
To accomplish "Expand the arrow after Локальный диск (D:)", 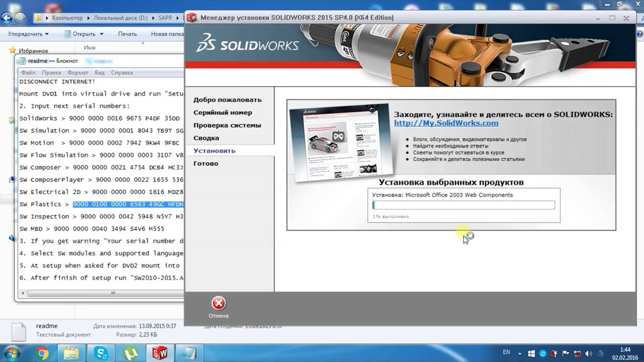I will pos(153,18).
